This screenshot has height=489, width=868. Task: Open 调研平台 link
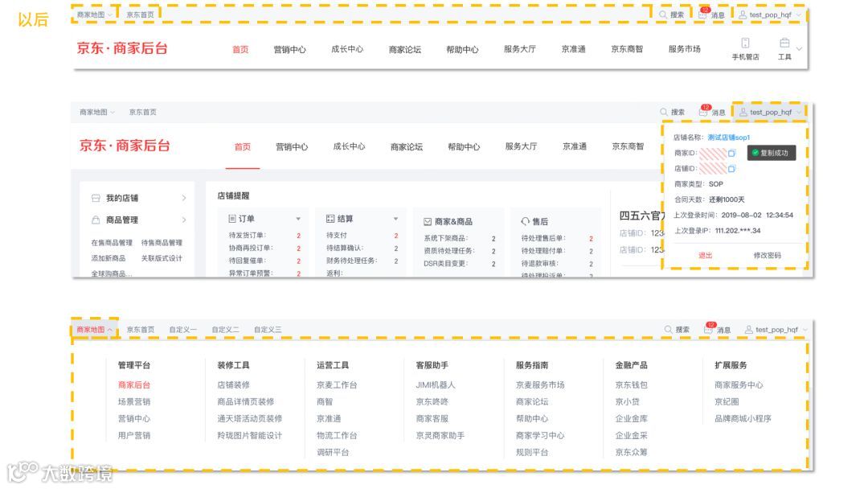pos(333,453)
